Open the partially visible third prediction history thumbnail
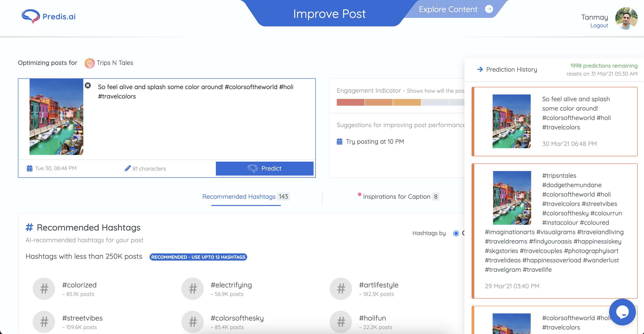The width and height of the screenshot is (644, 334). coord(511,323)
